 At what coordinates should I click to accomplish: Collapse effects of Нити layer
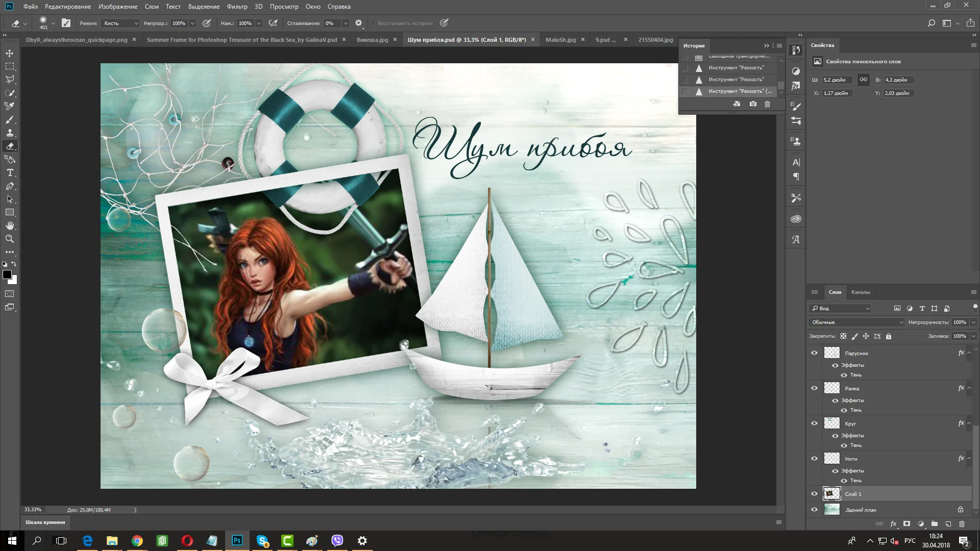(969, 459)
